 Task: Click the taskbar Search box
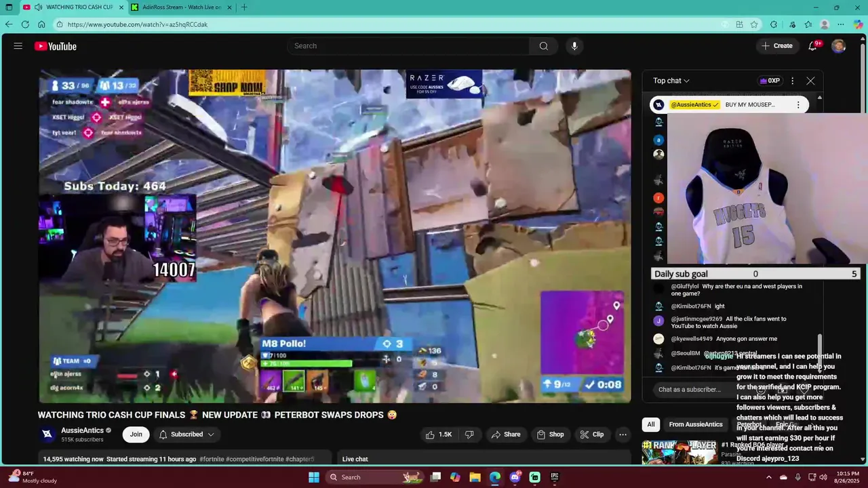374,477
